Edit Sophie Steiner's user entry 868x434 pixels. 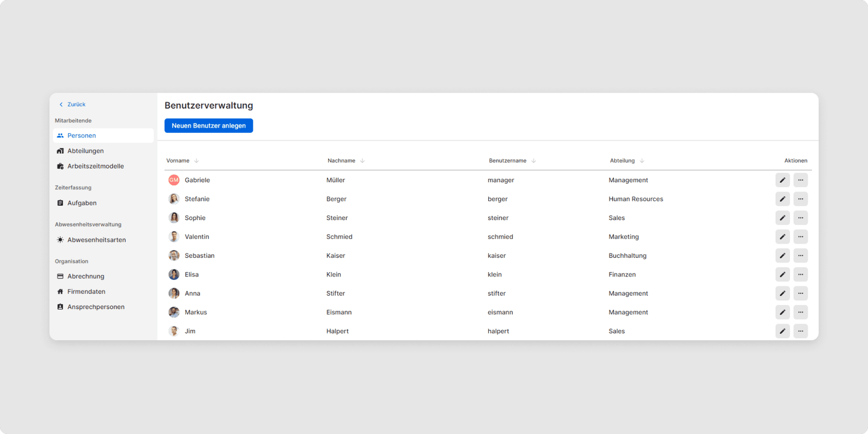click(x=783, y=218)
